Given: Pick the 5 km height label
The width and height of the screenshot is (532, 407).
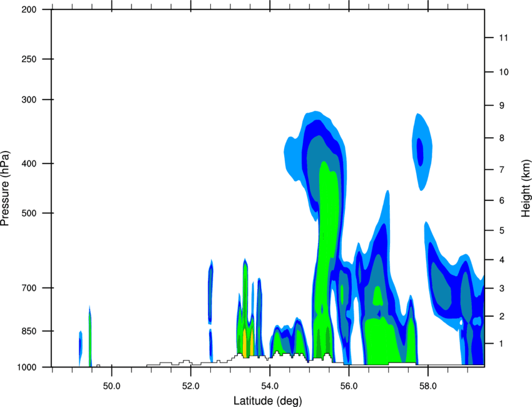Looking at the screenshot, I should pyautogui.click(x=502, y=230).
